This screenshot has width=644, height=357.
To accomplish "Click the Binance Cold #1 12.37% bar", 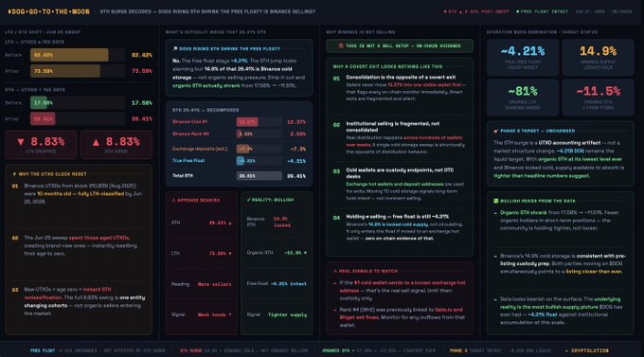I will (247, 121).
